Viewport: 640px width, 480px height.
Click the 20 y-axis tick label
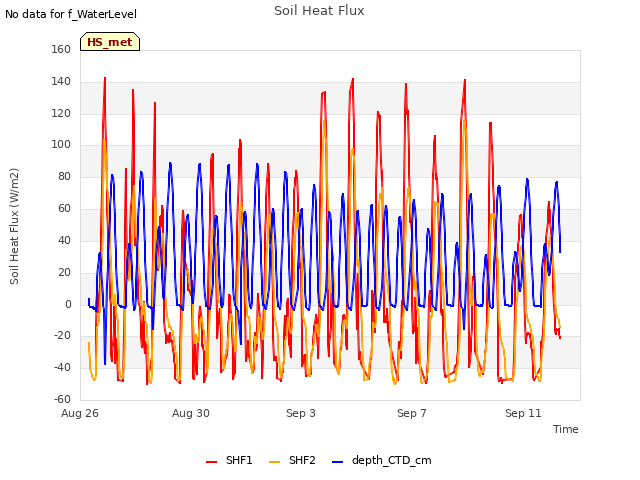click(64, 272)
